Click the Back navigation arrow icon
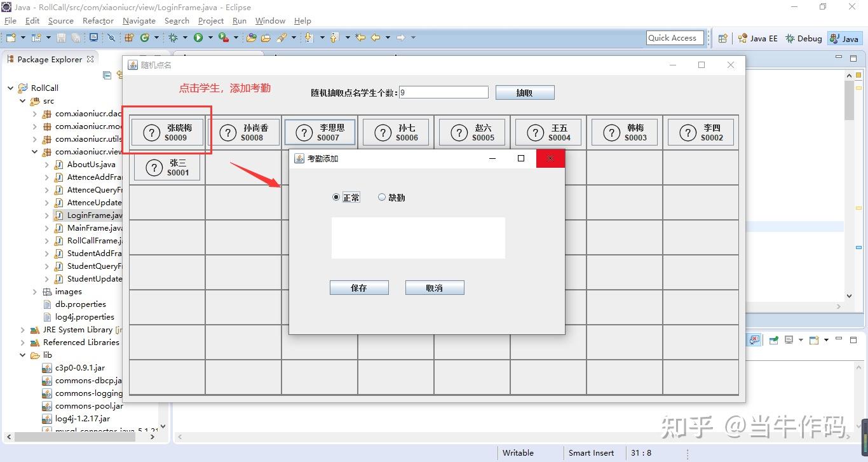This screenshot has height=462, width=868. click(376, 38)
